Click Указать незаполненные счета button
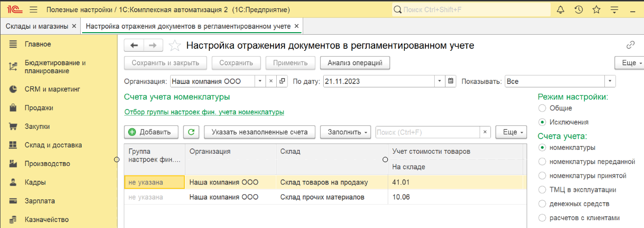 pos(260,132)
